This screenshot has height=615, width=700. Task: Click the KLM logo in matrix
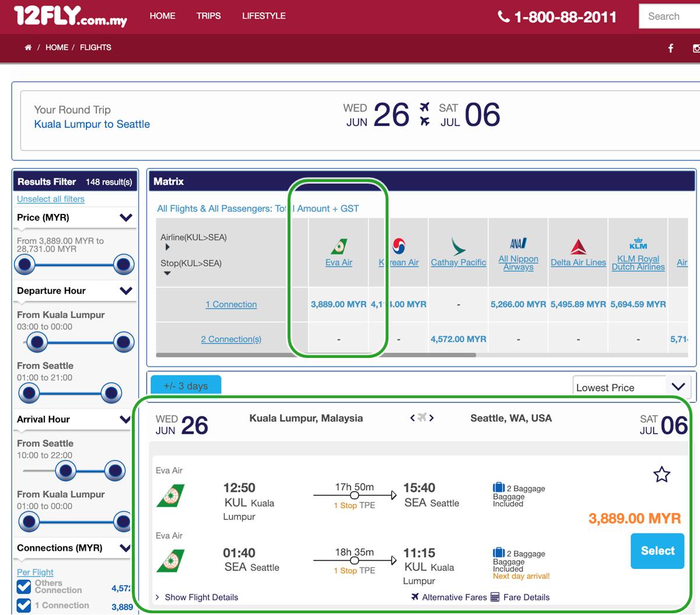tap(638, 243)
